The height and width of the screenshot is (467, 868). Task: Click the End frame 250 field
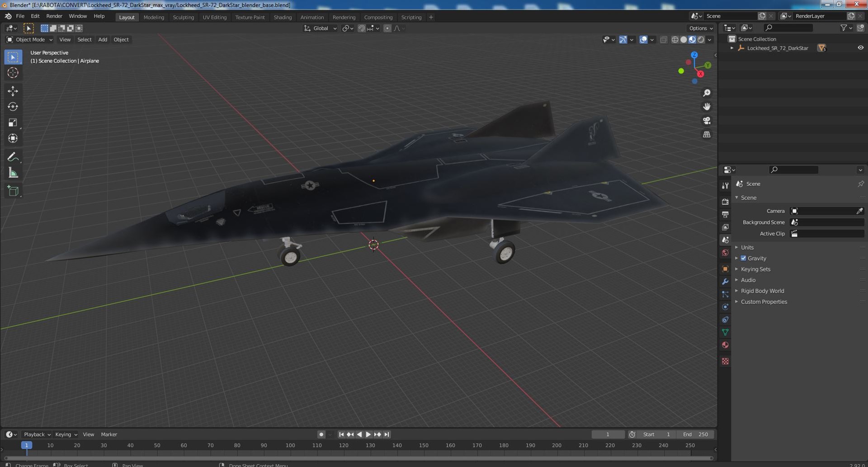click(x=695, y=434)
